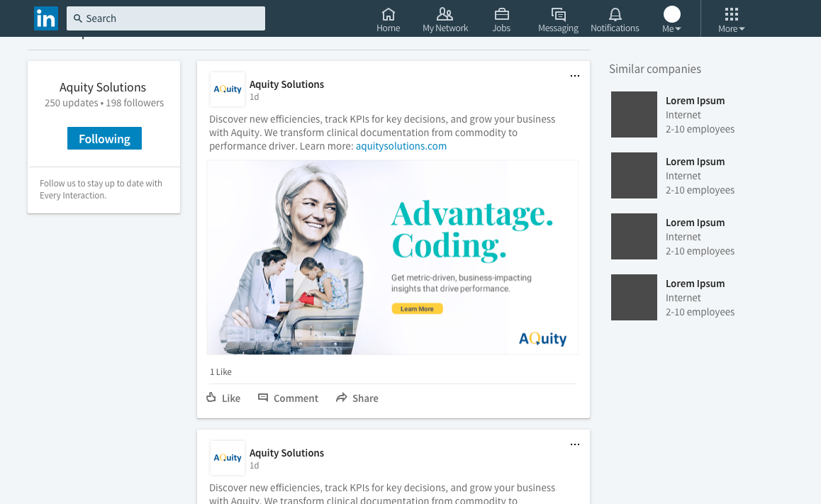Screen dimensions: 821x504
Task: Click Like text on first post
Action: point(231,398)
